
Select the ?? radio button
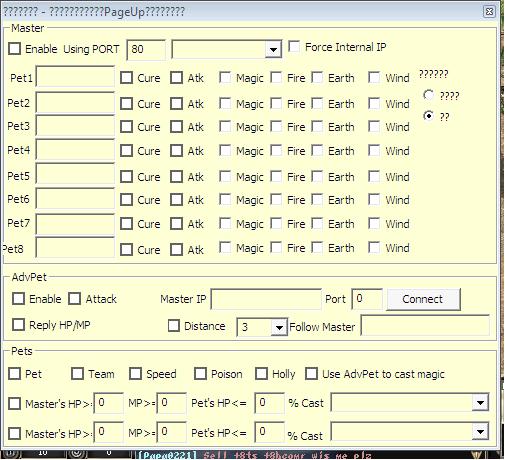point(428,116)
